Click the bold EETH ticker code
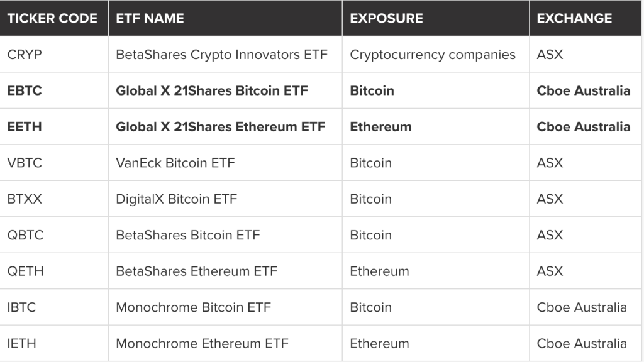The image size is (644, 362). [25, 126]
